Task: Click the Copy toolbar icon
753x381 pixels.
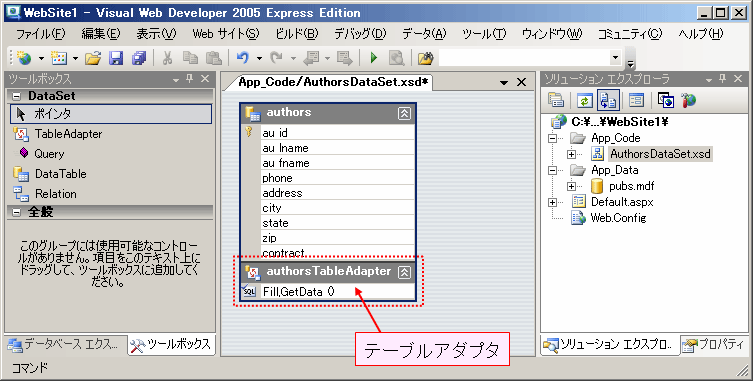Action: click(190, 58)
